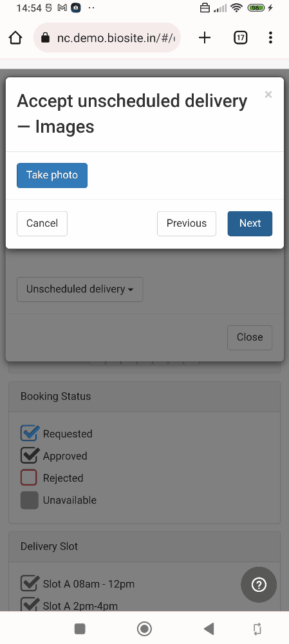Close the Images dialog with X icon

268,95
